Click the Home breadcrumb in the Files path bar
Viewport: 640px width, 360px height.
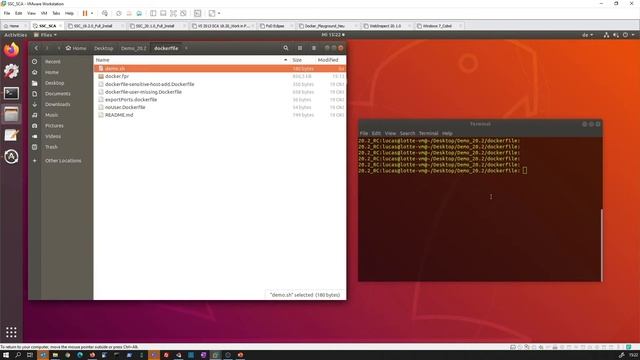[x=76, y=48]
